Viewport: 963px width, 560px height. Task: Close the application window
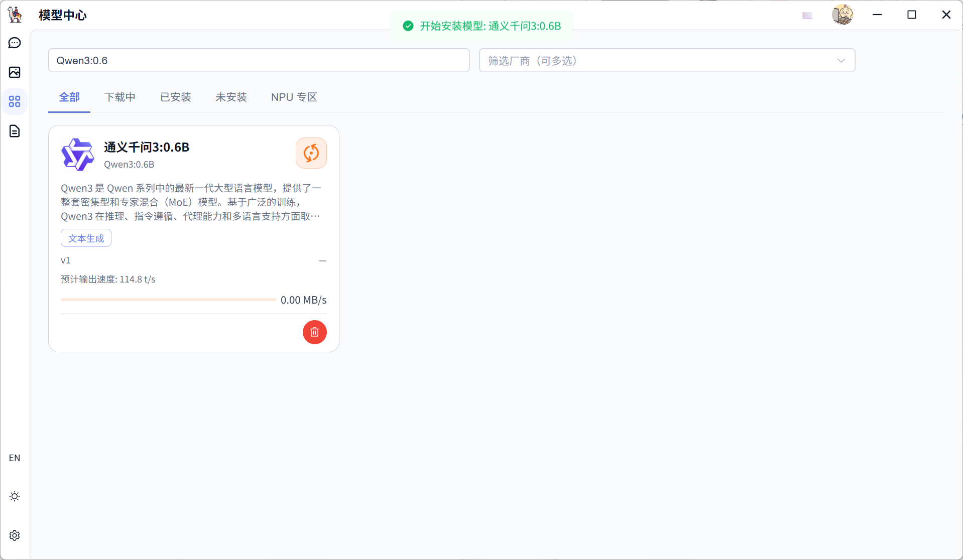coord(946,15)
